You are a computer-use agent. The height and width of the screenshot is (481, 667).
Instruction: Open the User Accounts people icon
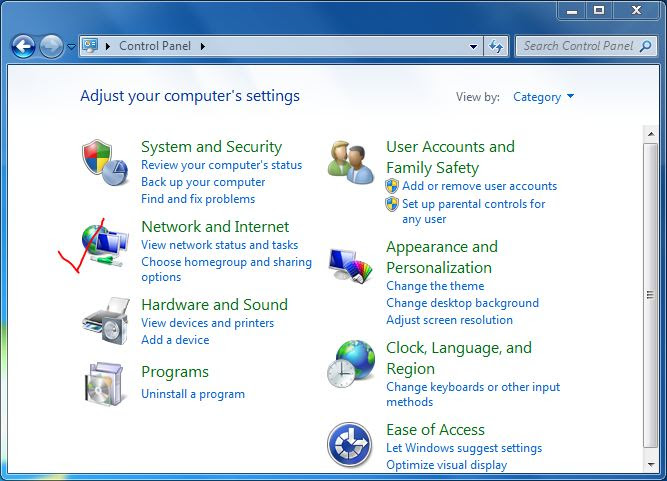(351, 163)
